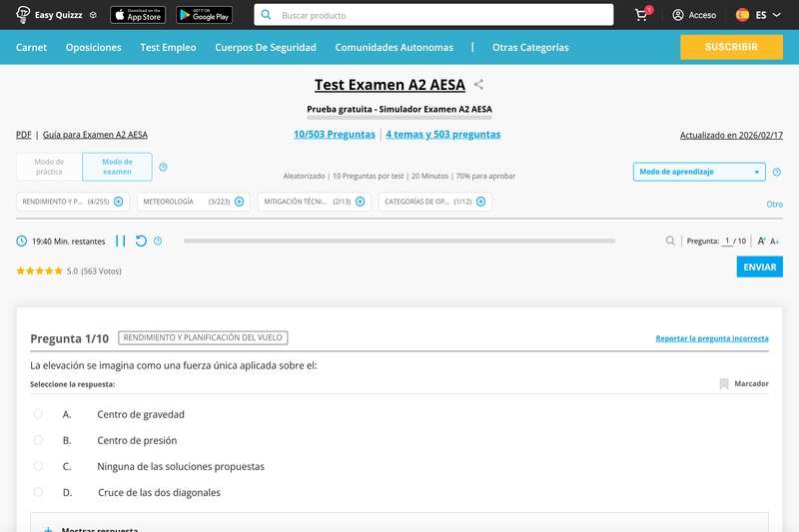This screenshot has height=532, width=799.
Task: Open the Test Empleo menu
Action: click(168, 47)
